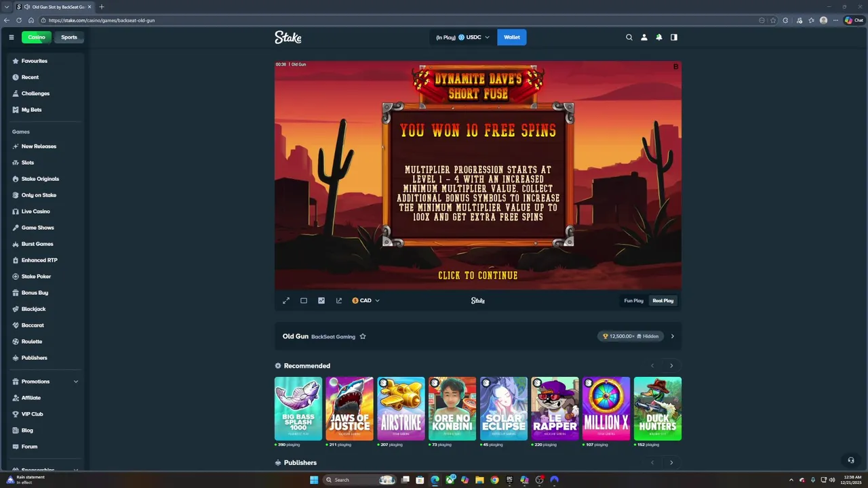Open the CAD currency dropdown
Image resolution: width=868 pixels, height=488 pixels.
coord(366,300)
